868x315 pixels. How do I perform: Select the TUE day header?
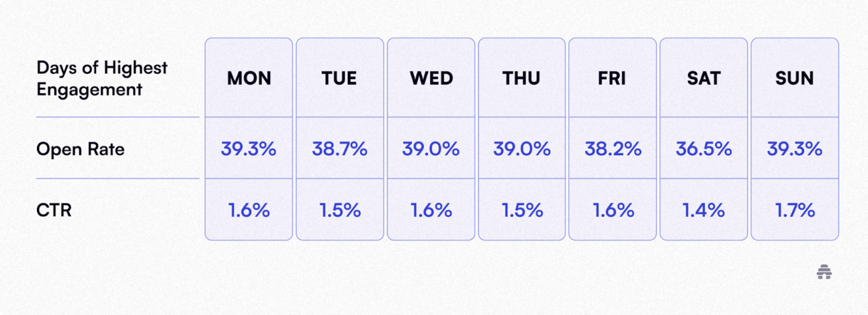click(339, 78)
